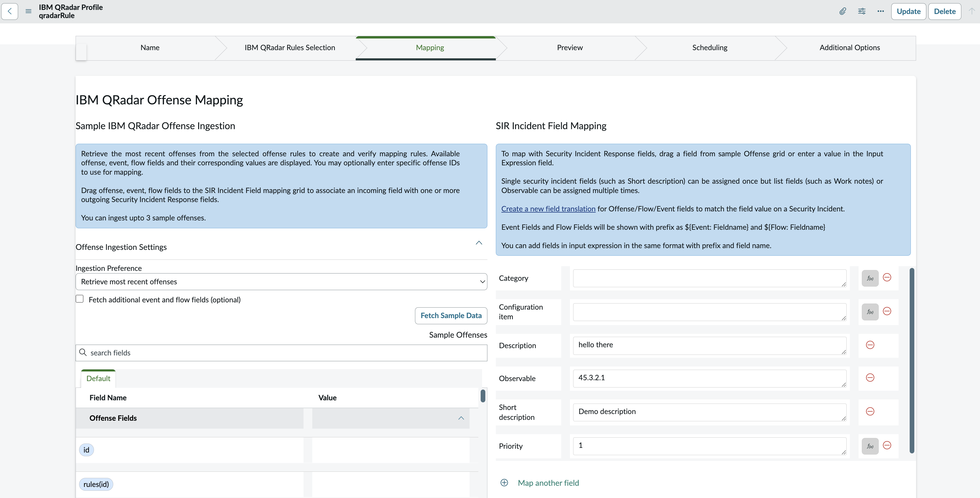Image resolution: width=980 pixels, height=498 pixels.
Task: Open the more options ellipsis menu
Action: (x=881, y=11)
